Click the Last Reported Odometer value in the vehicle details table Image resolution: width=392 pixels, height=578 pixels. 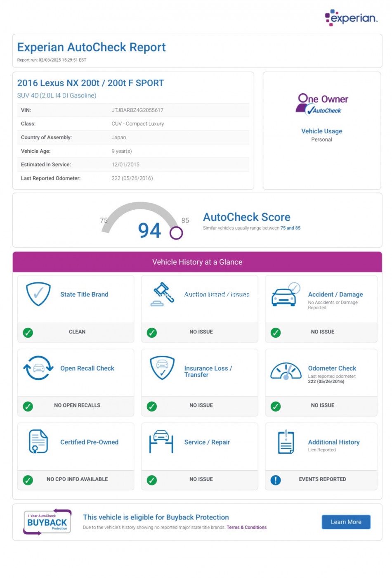[132, 178]
